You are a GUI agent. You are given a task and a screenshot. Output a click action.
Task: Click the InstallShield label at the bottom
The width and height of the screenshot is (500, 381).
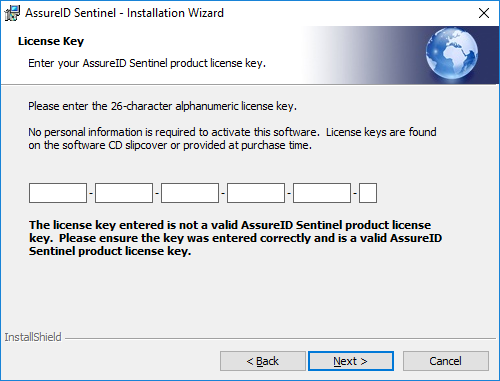point(33,337)
